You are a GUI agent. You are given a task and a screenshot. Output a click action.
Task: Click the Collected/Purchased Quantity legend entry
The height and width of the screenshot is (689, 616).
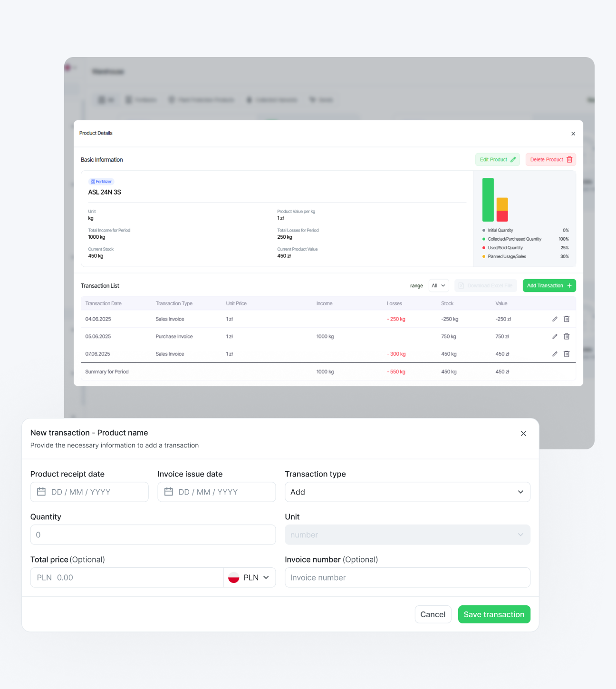(x=525, y=239)
